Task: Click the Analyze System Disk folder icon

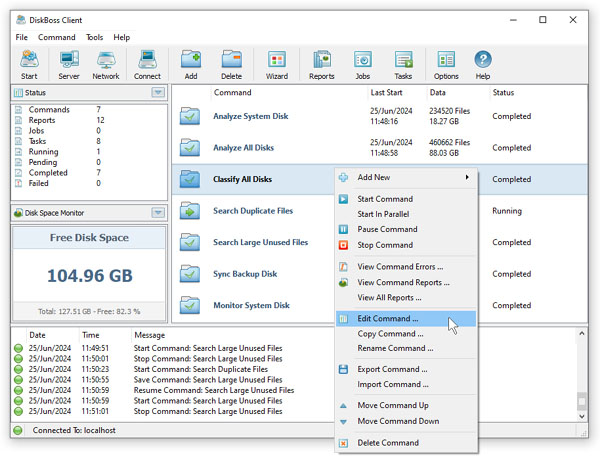Action: [190, 116]
